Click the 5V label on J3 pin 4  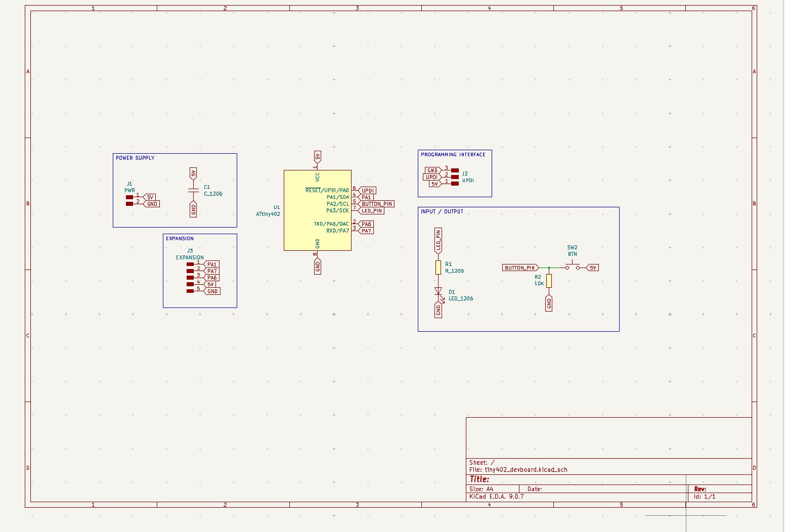pyautogui.click(x=209, y=284)
